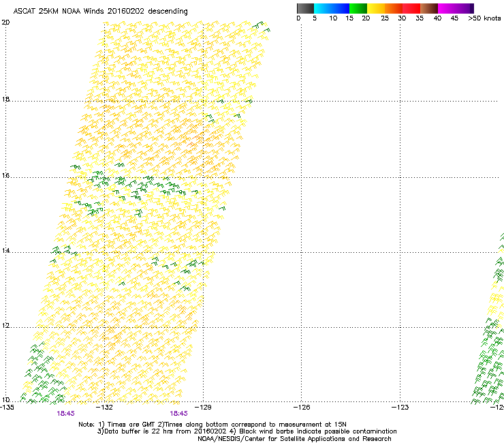
Task: Click the latitude label '14'
Action: pyautogui.click(x=5, y=251)
